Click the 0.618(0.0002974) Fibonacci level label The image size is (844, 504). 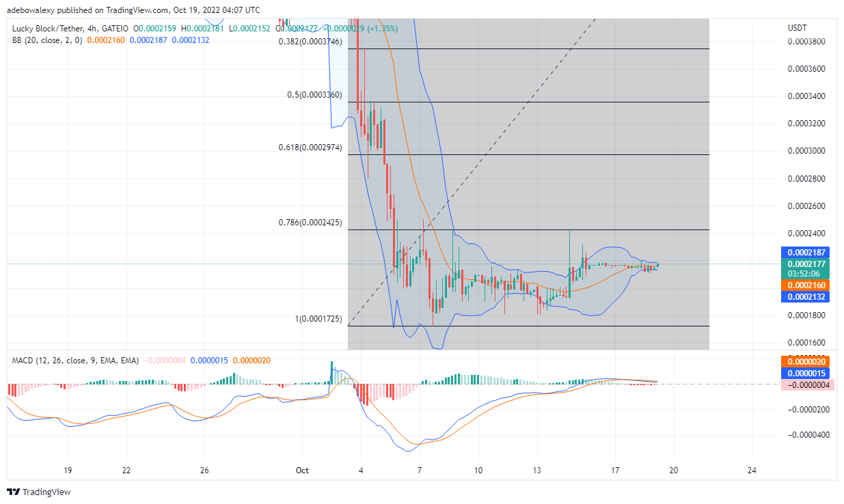pyautogui.click(x=310, y=148)
